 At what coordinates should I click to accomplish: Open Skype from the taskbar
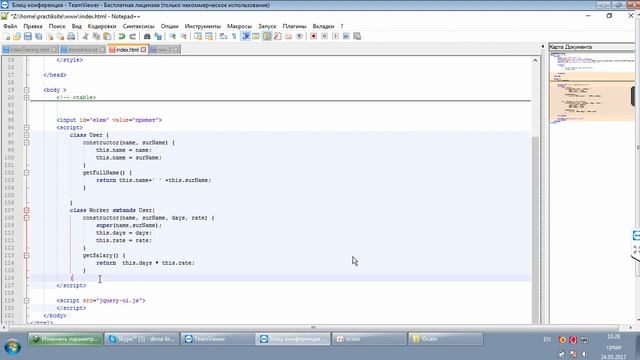point(142,339)
